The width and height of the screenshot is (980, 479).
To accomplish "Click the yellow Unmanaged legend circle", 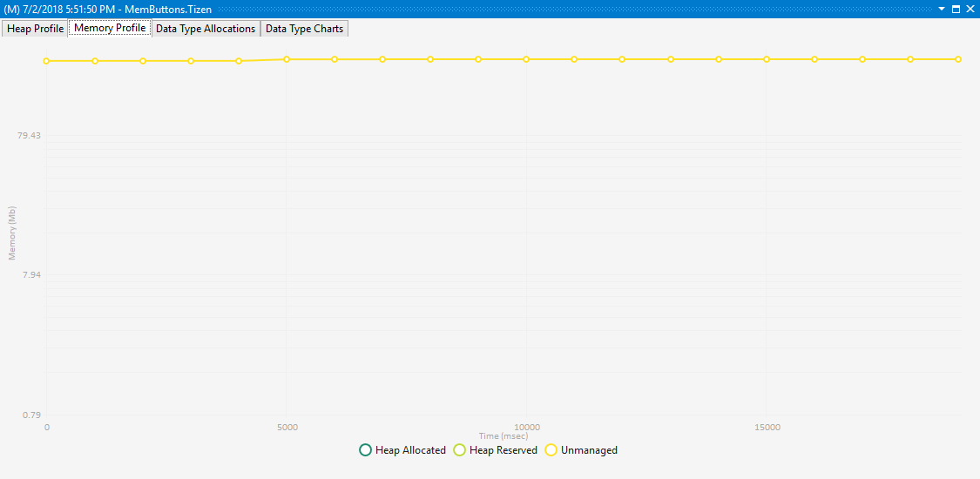I will pyautogui.click(x=551, y=450).
